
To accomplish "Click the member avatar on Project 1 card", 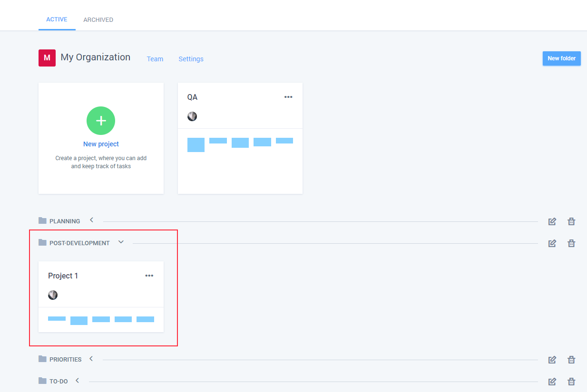I will click(53, 295).
